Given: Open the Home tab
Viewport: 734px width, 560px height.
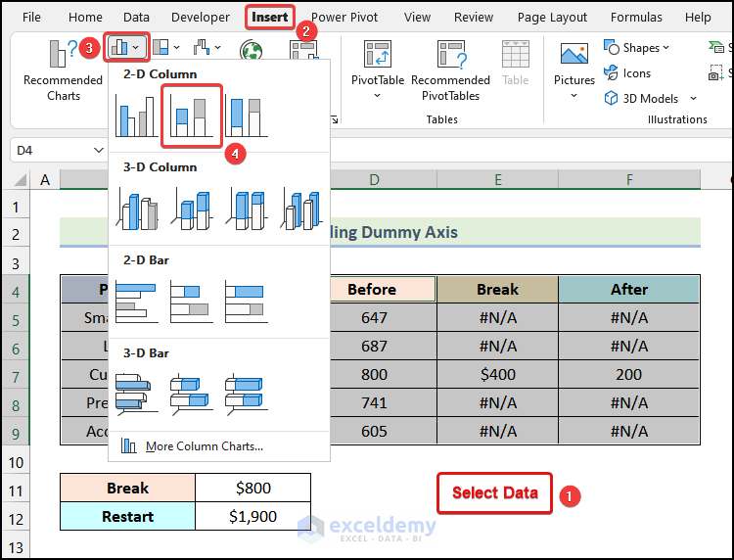Looking at the screenshot, I should coord(85,18).
